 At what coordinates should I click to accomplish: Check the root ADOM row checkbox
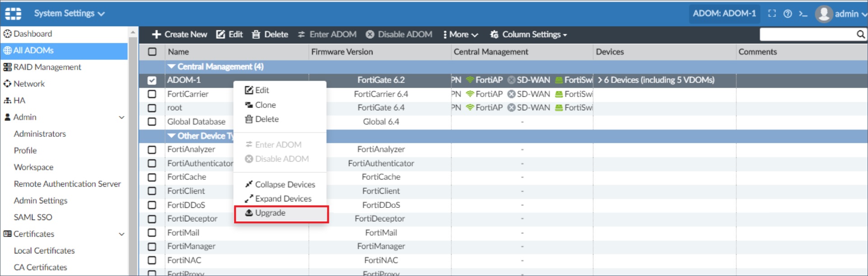152,108
